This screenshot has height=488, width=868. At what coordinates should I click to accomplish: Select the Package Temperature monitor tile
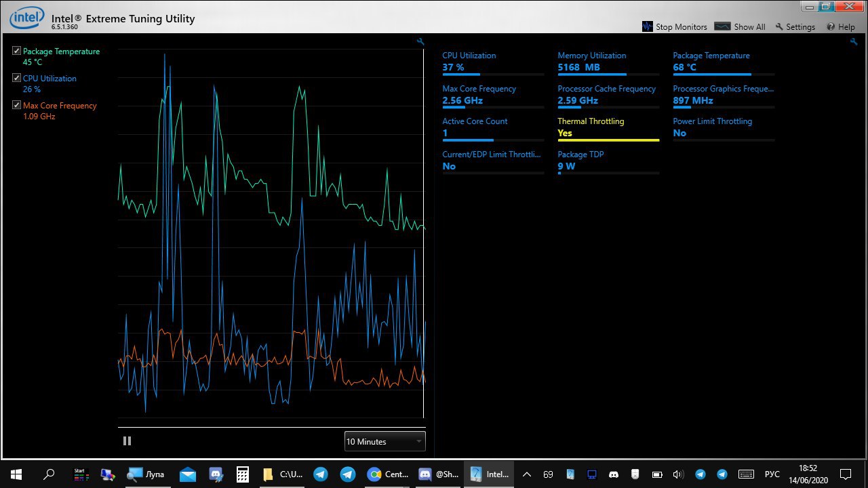724,62
